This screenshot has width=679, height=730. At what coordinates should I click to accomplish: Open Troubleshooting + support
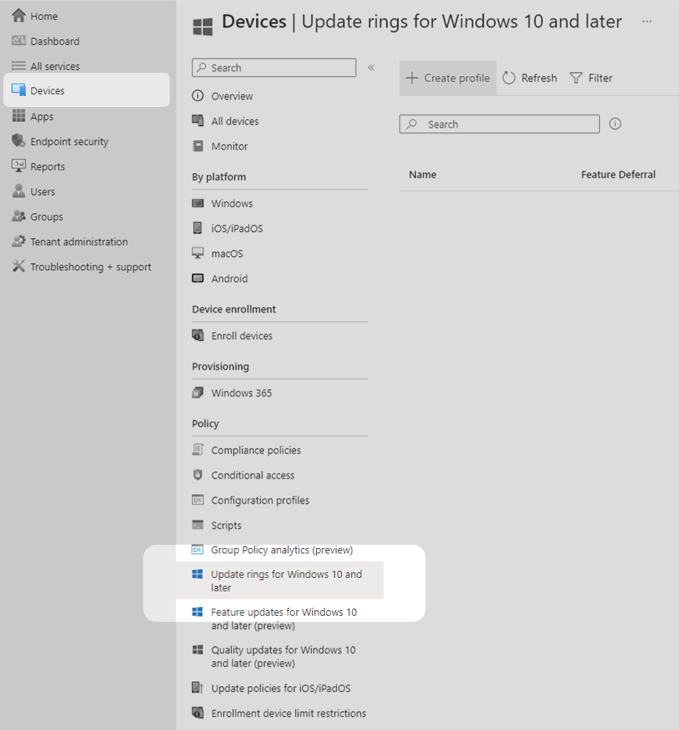pos(91,267)
